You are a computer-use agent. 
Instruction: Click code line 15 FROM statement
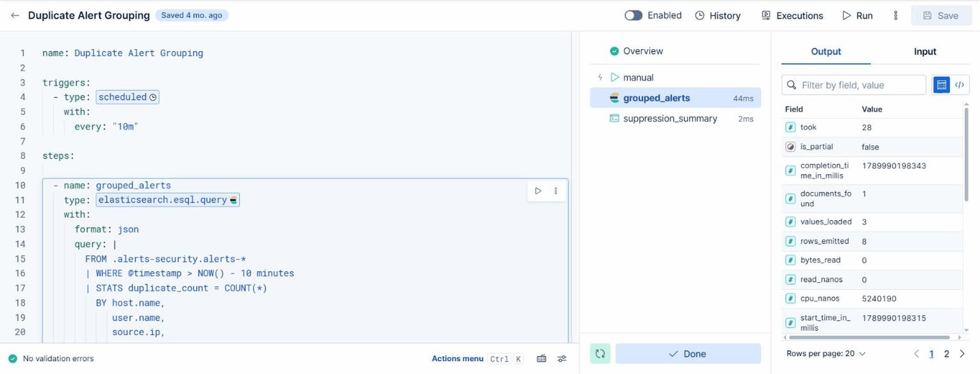pyautogui.click(x=165, y=259)
